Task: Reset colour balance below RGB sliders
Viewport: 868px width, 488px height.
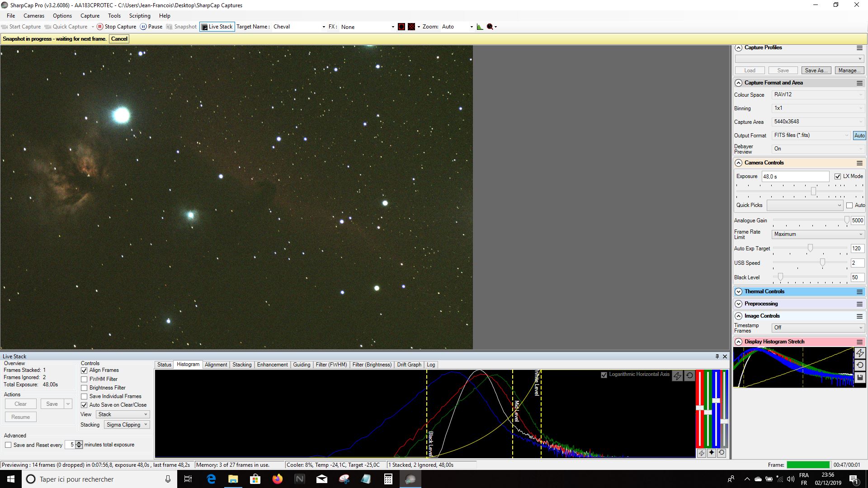Action: tap(722, 453)
